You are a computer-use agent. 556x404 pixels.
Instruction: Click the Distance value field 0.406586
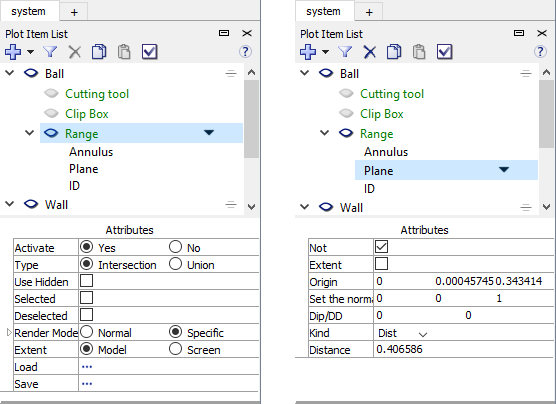point(463,349)
